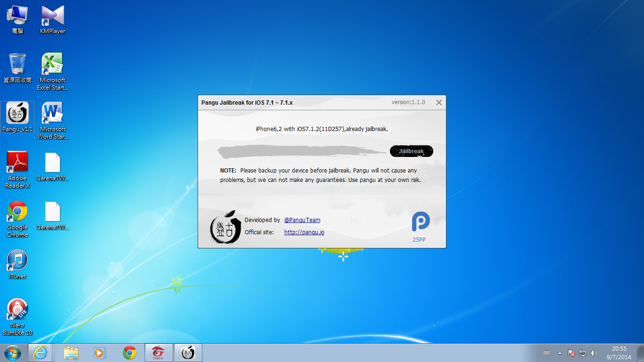The height and width of the screenshot is (362, 644).
Task: Open the @PanguTeam link
Action: pos(302,220)
